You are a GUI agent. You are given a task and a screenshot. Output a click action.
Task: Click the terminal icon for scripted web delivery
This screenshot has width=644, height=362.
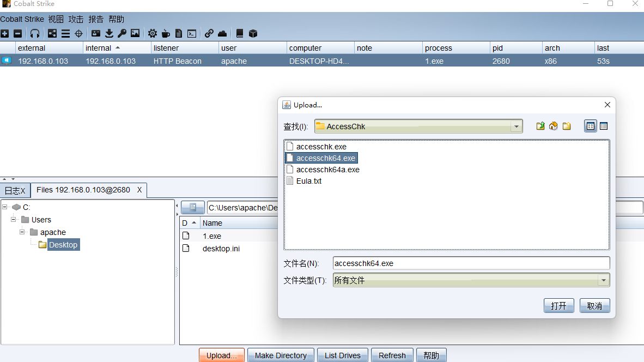pos(192,34)
